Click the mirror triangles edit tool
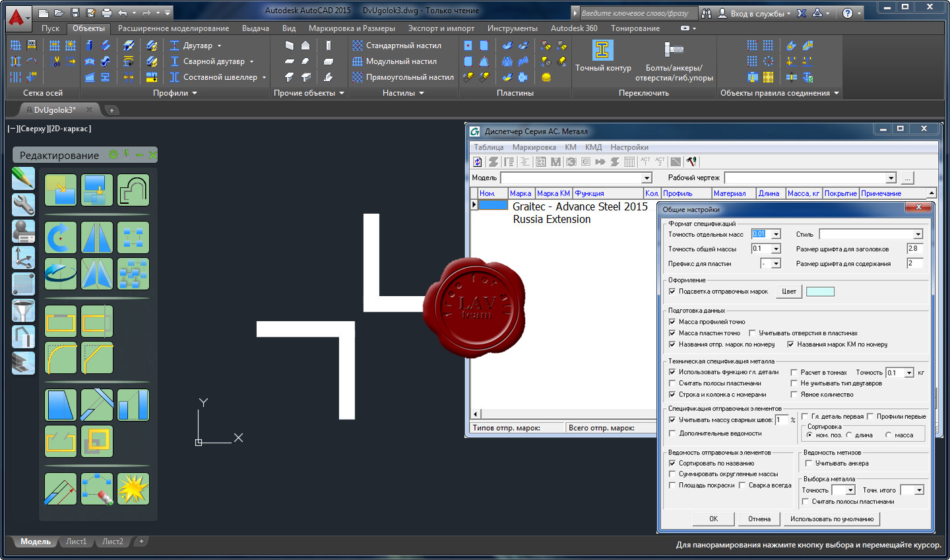The height and width of the screenshot is (560, 950). click(97, 237)
